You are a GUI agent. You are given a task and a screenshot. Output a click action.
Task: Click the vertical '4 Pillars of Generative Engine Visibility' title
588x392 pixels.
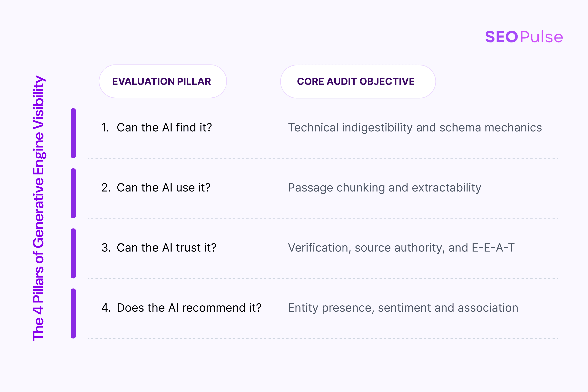point(39,208)
